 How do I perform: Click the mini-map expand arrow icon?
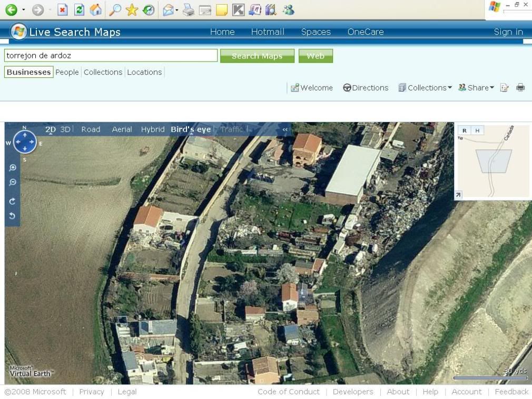pos(458,195)
